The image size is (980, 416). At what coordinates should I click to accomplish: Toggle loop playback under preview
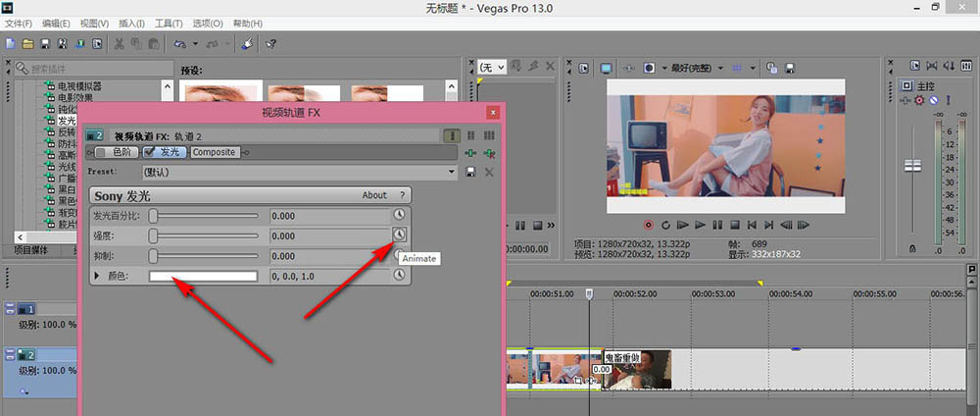point(665,225)
